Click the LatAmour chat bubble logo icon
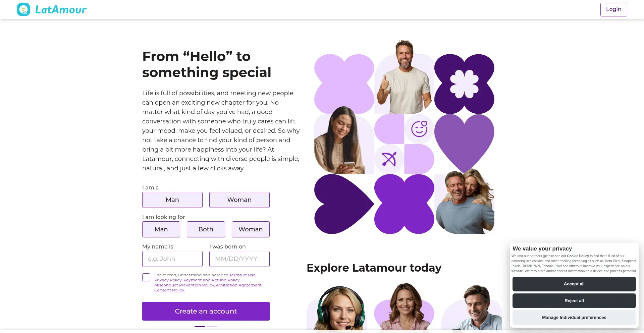 point(23,9)
